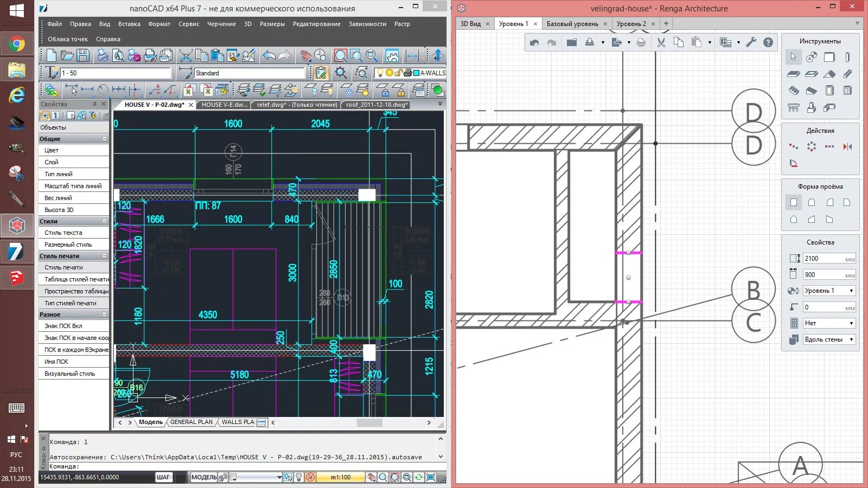Click the Settings wrench icon in Renga
Screen dimensions: 868x488
(x=751, y=42)
